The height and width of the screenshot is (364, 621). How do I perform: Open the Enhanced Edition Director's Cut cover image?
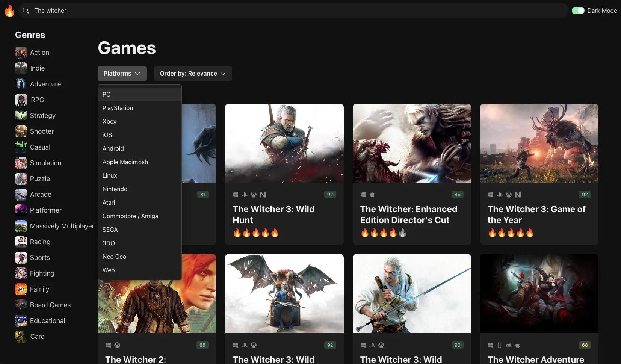(412, 143)
